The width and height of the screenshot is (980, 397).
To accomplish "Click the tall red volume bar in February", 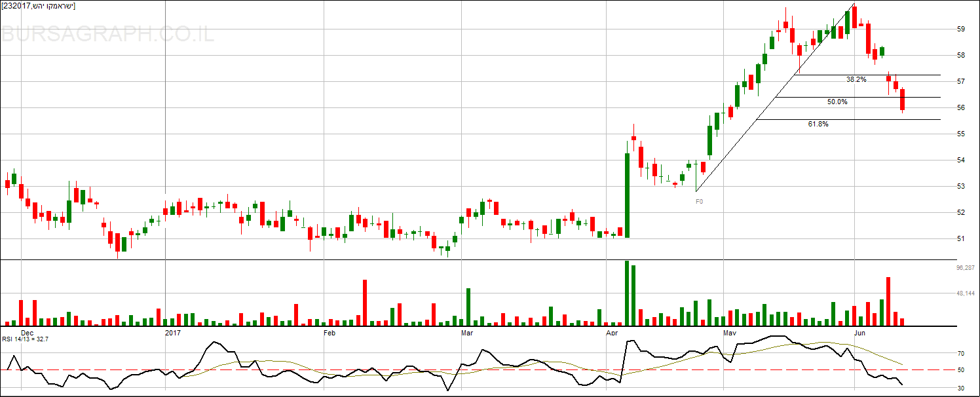I will point(365,303).
